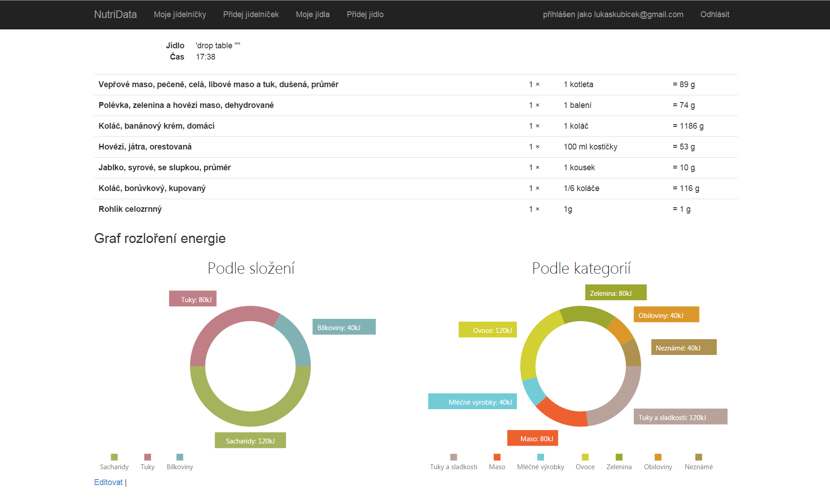Select Přidej jídlo in the navigation

(x=365, y=14)
